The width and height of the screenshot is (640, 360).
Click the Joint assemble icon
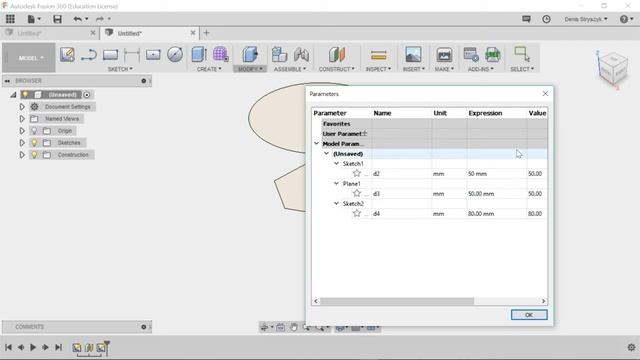tap(301, 54)
